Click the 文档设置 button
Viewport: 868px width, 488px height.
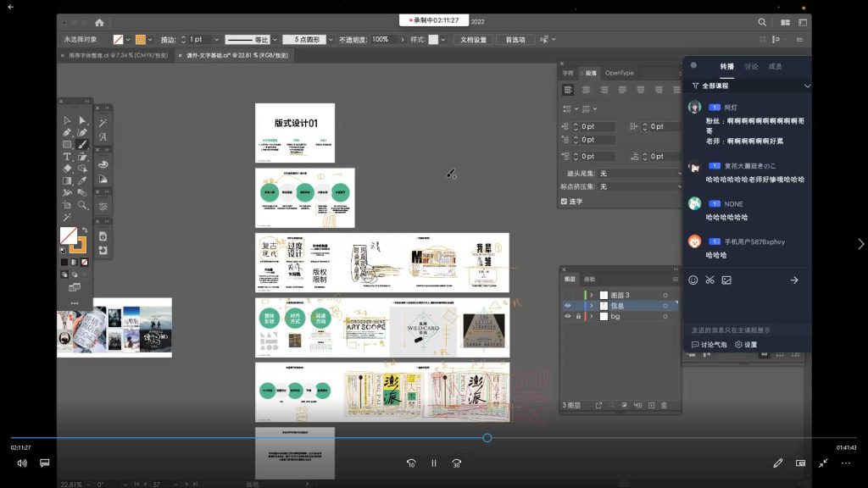pyautogui.click(x=473, y=40)
